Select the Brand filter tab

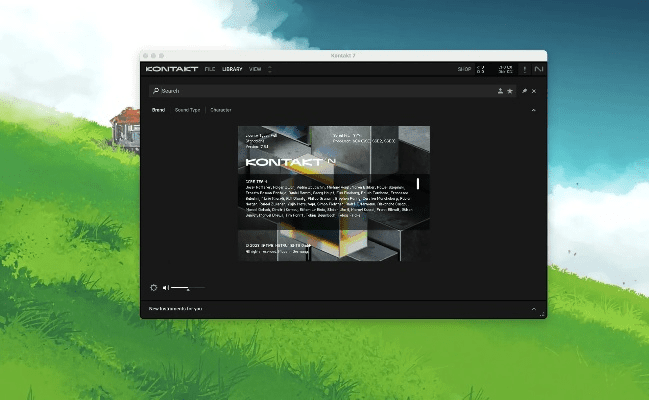pyautogui.click(x=158, y=109)
